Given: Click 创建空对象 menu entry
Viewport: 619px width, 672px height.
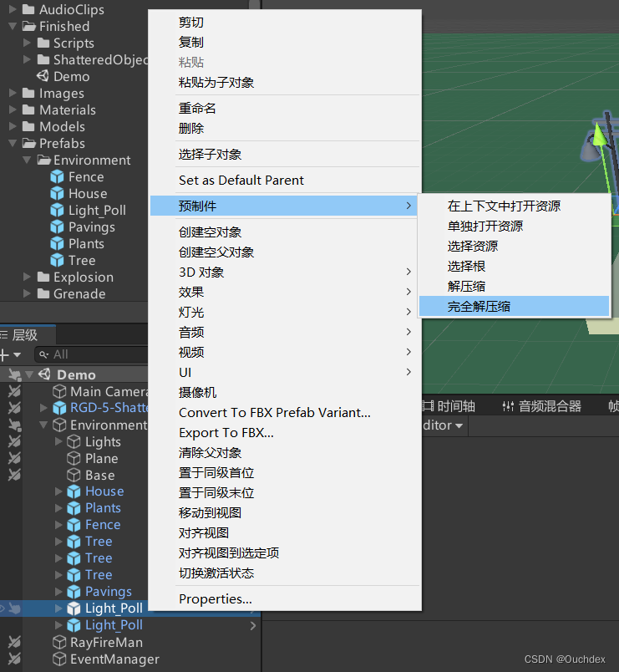Looking at the screenshot, I should [x=285, y=232].
